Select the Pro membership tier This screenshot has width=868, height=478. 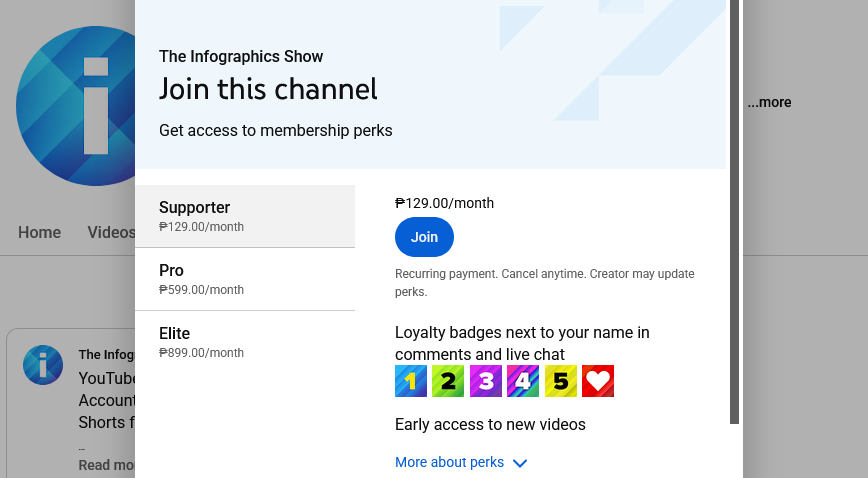pyautogui.click(x=245, y=279)
